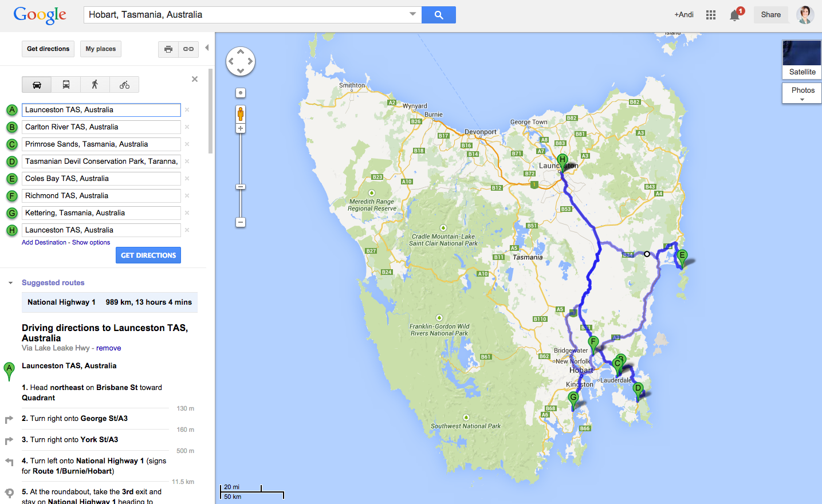822x504 pixels.
Task: Click the link share icon
Action: (188, 49)
